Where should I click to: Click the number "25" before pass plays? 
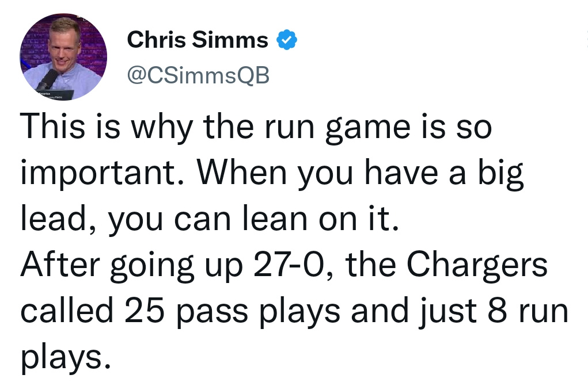(x=145, y=311)
